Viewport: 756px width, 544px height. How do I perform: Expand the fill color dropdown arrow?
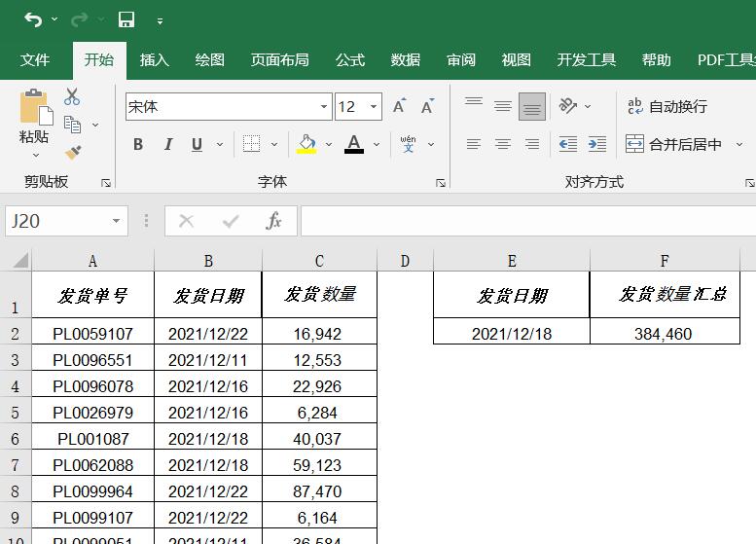(x=329, y=144)
